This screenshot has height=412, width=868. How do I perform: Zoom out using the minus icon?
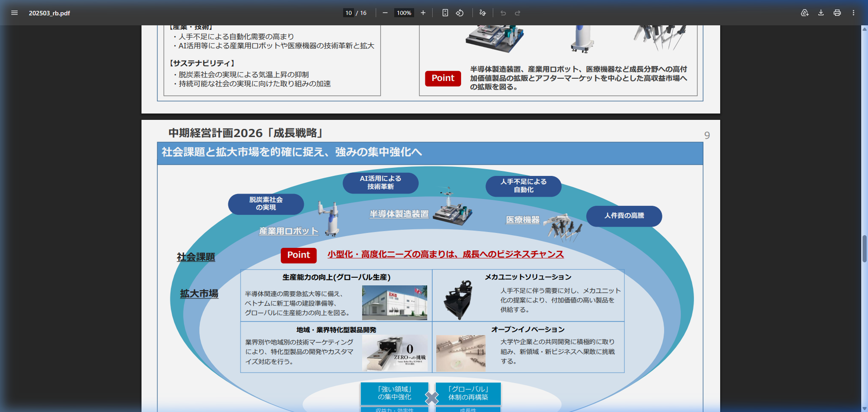pos(385,13)
